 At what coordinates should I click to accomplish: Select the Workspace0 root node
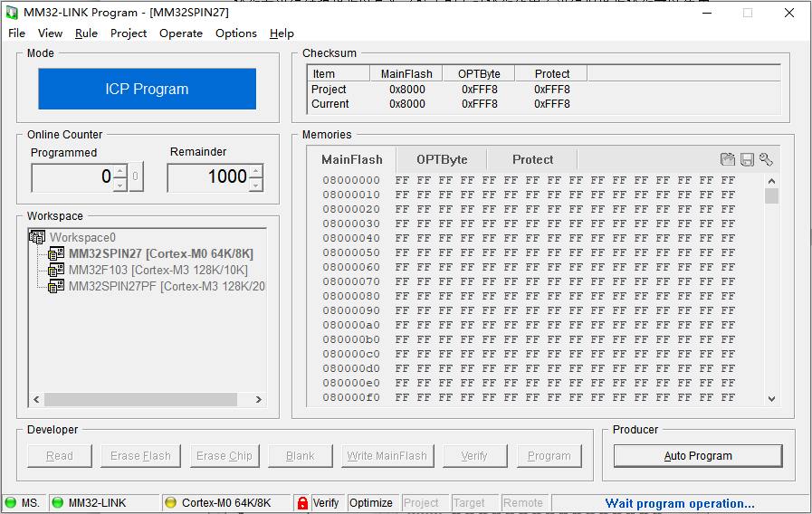82,237
